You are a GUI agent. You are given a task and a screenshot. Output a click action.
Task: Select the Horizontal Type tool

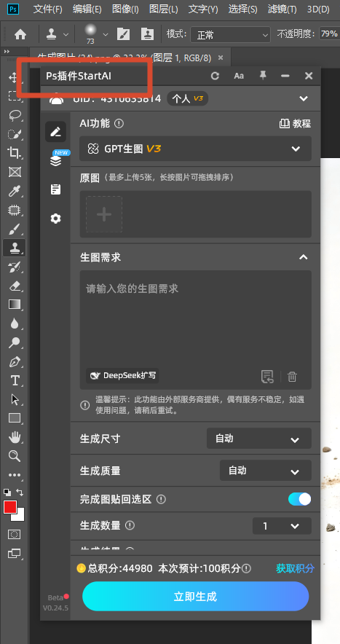(15, 380)
